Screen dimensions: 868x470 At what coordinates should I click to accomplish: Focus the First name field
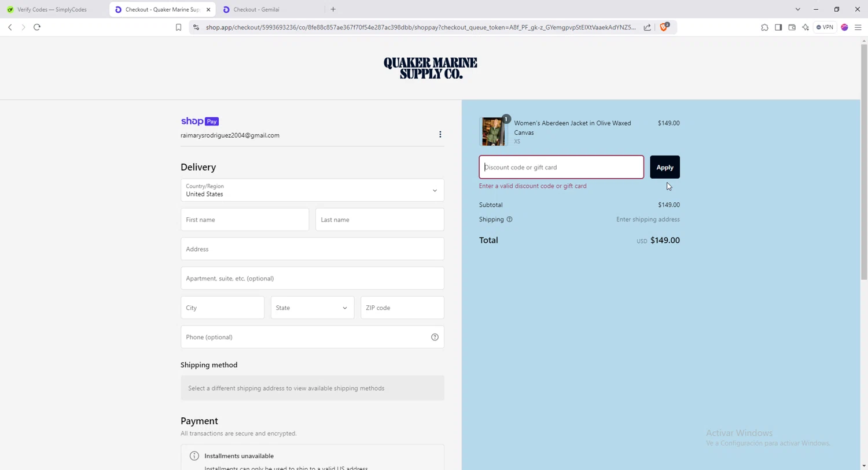pyautogui.click(x=245, y=220)
